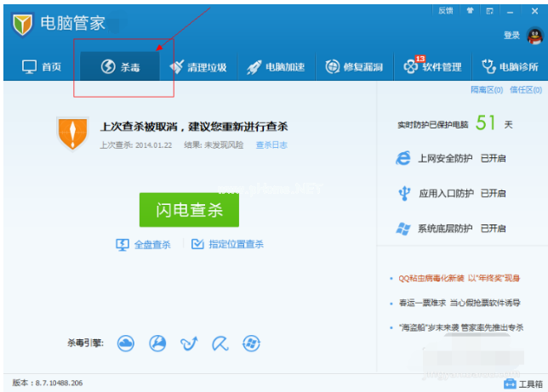
Task: Open the 工具箱 toolbox
Action: tap(521, 383)
